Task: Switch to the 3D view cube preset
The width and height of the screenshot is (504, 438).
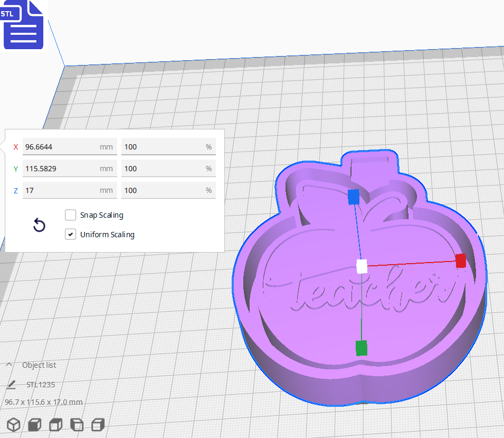Action: (13, 425)
